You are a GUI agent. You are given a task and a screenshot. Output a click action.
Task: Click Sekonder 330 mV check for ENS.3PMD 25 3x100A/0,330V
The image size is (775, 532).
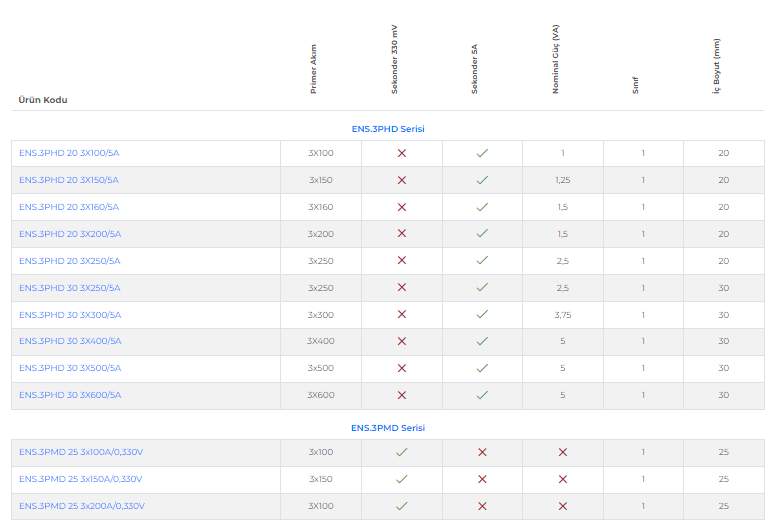coord(401,452)
